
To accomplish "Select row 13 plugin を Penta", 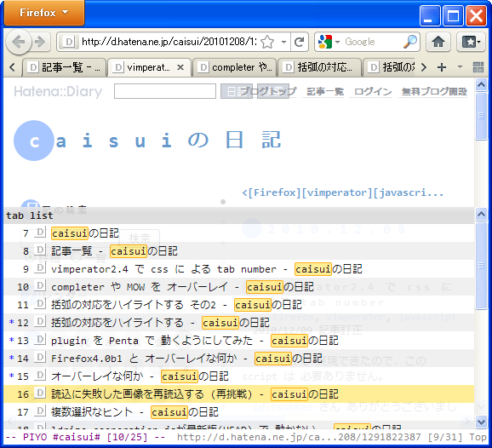I will [x=239, y=341].
